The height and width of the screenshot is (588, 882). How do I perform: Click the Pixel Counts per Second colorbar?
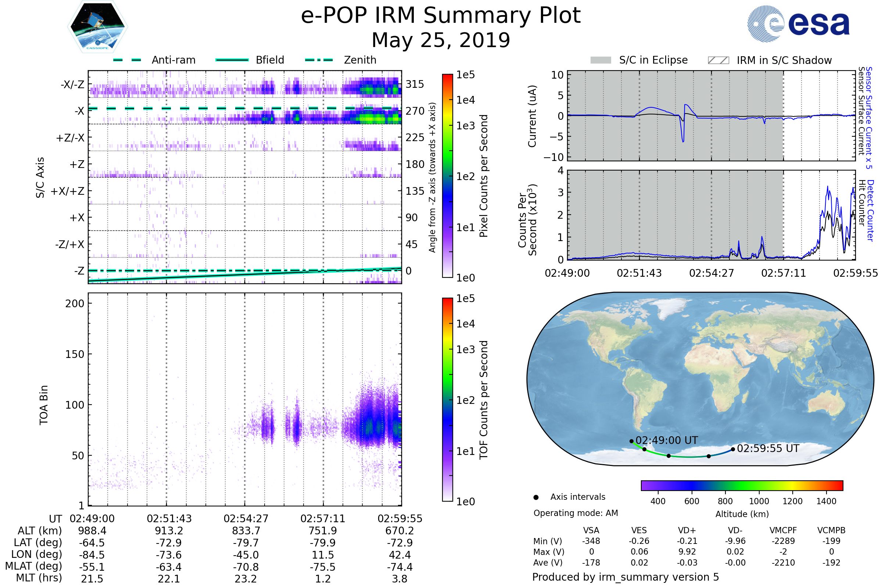pyautogui.click(x=447, y=176)
